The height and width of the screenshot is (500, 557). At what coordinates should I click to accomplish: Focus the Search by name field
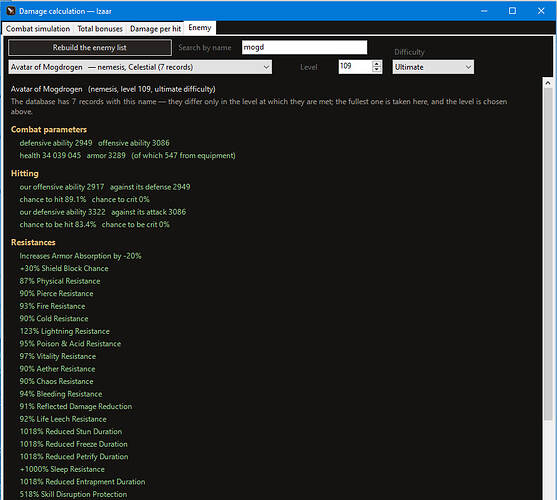(x=304, y=47)
